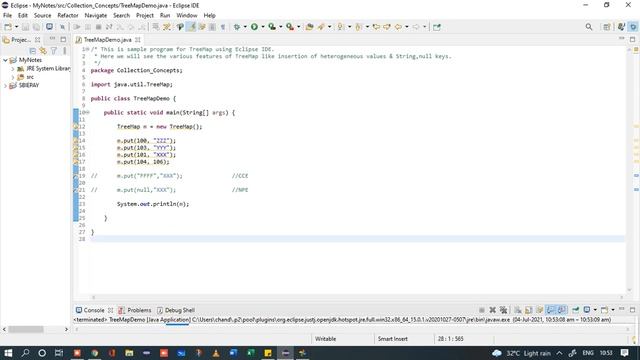Image resolution: width=640 pixels, height=360 pixels.
Task: Open Windows Start menu
Action: tap(8, 353)
